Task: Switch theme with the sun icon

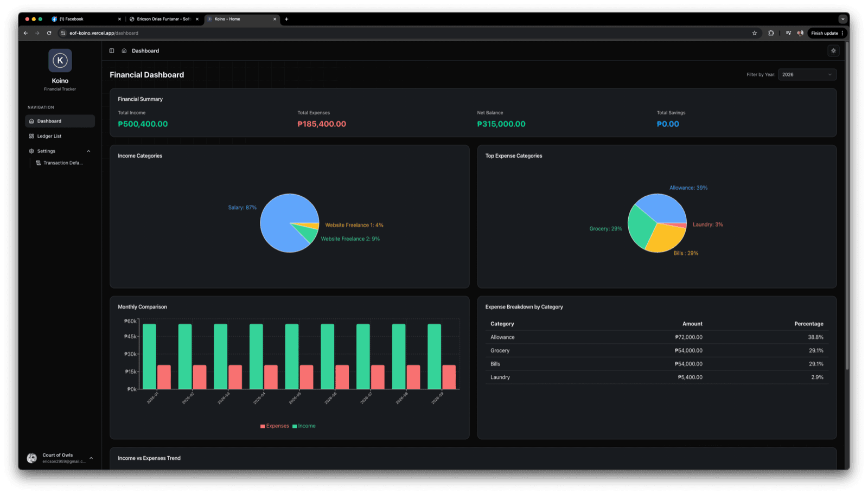Action: [833, 51]
